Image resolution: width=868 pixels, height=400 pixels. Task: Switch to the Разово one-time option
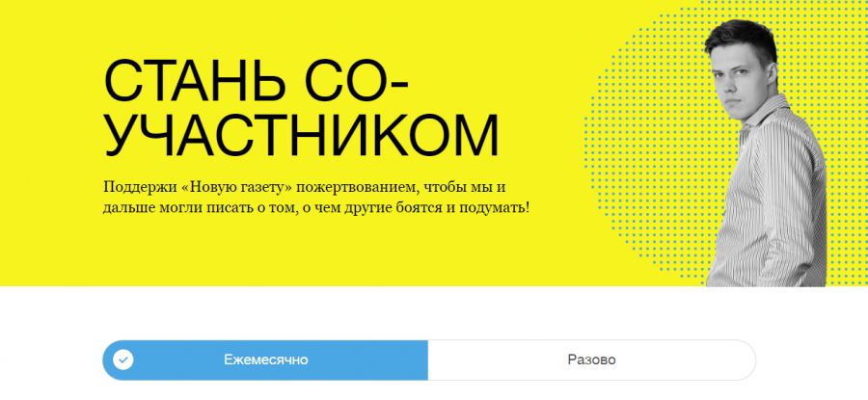pos(592,360)
